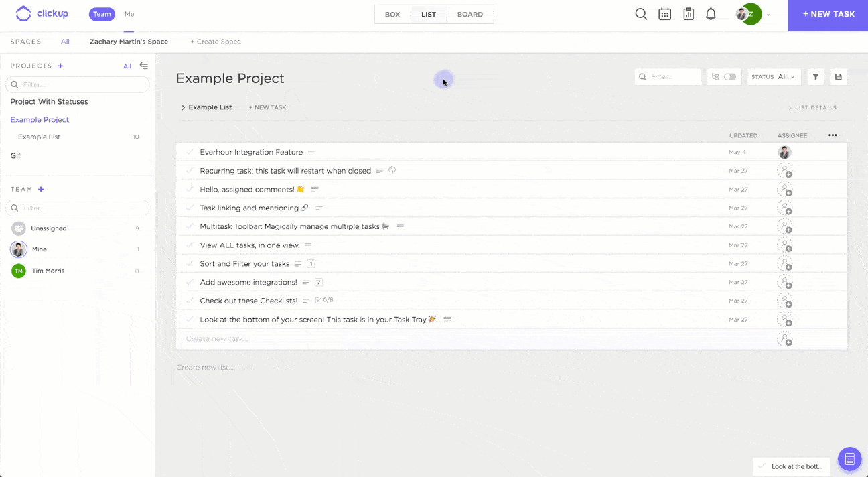Open the task tray notepad button
The image size is (868, 477).
pyautogui.click(x=849, y=459)
